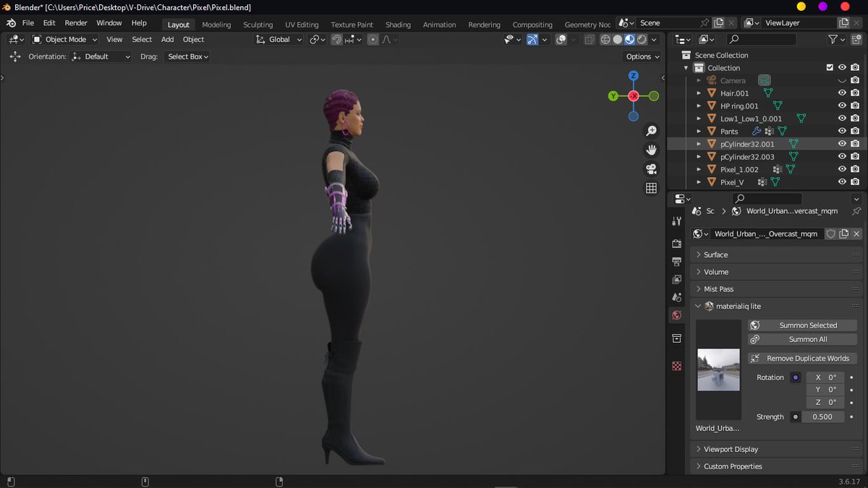
Task: Click the move cursor icon in tool settings
Action: coord(15,56)
